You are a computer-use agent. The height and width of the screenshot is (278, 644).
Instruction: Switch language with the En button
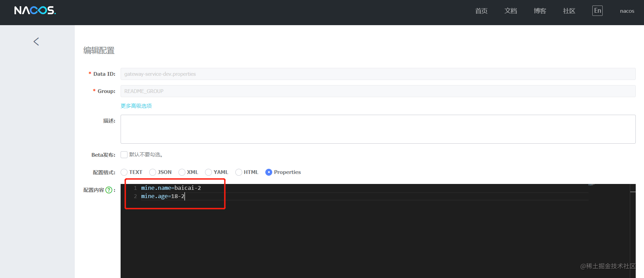pyautogui.click(x=597, y=11)
